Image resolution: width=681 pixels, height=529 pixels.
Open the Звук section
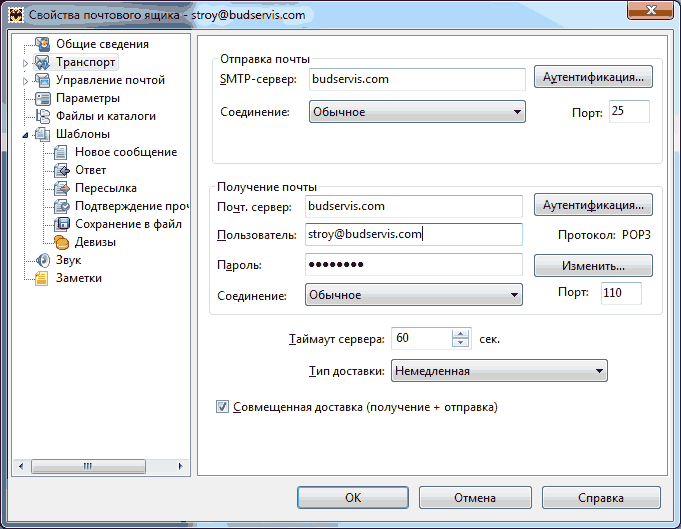click(x=68, y=260)
